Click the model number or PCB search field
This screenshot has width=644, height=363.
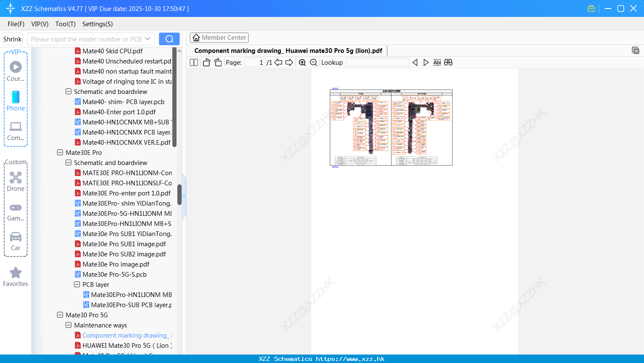[x=86, y=39]
